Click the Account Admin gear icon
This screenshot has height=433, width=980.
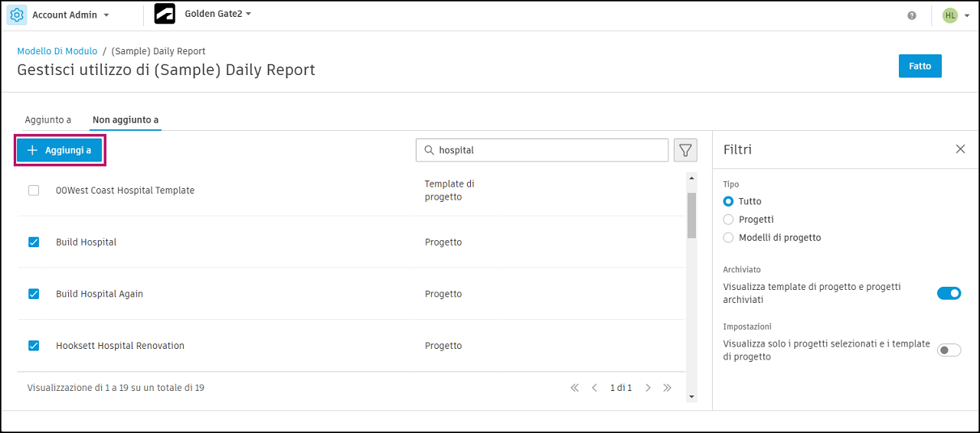17,15
